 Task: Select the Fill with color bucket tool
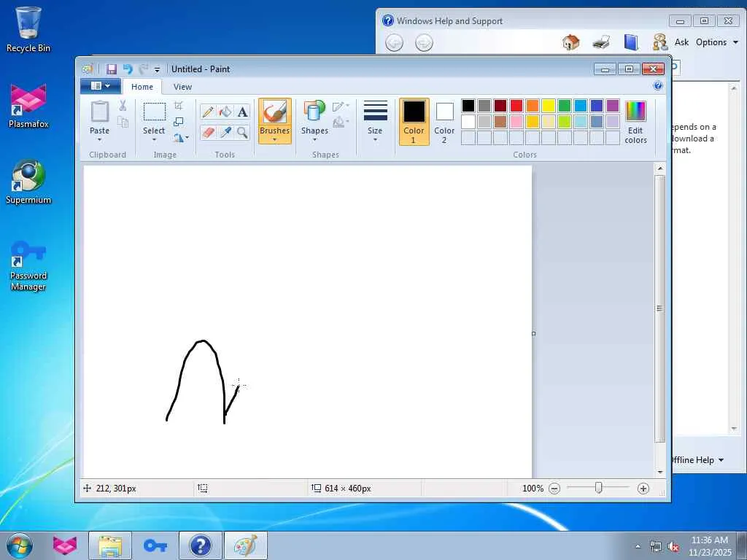click(225, 112)
